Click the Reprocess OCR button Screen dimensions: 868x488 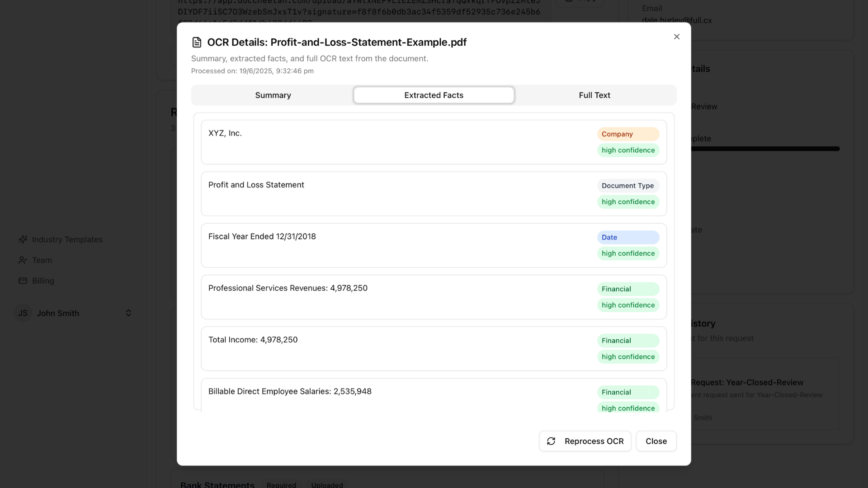click(x=585, y=441)
